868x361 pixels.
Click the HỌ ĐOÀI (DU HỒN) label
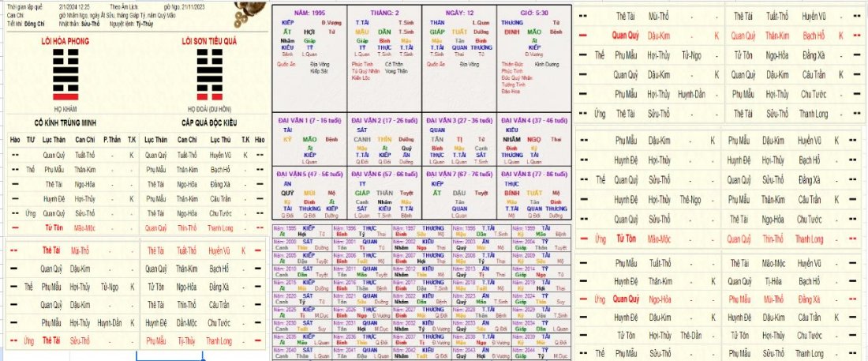pyautogui.click(x=208, y=110)
